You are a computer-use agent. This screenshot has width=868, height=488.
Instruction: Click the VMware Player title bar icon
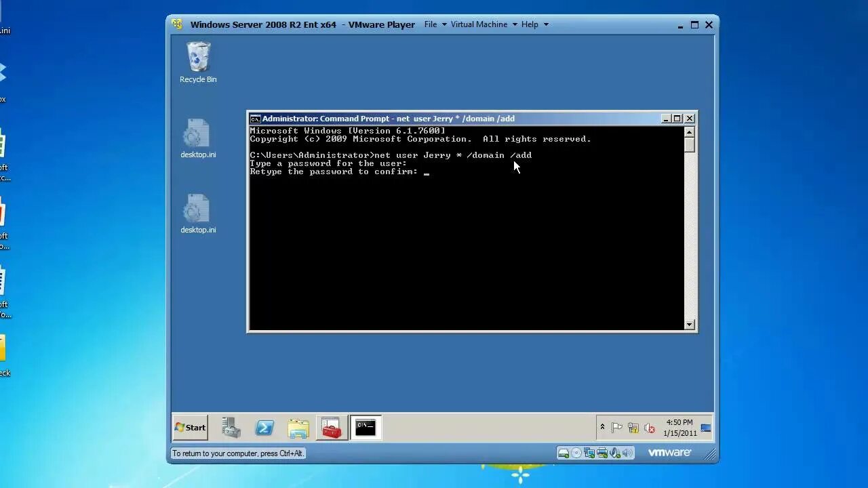(178, 24)
